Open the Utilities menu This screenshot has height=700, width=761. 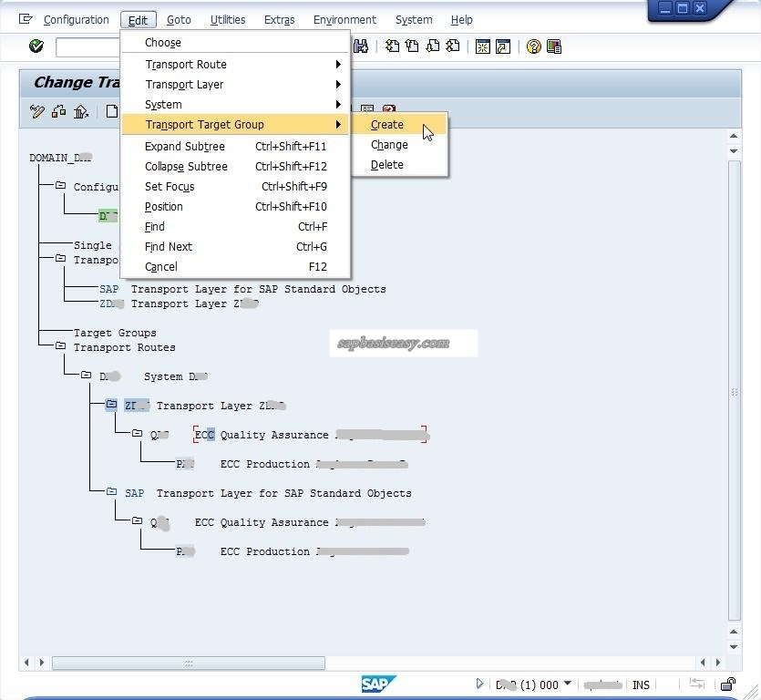[228, 20]
